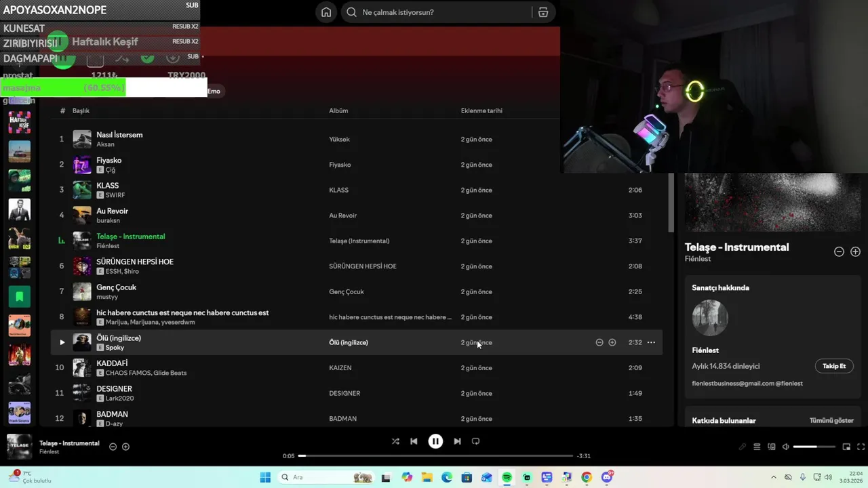The height and width of the screenshot is (488, 868).
Task: Open now-playing title 'Telaşe - Instrumental' in player bar
Action: point(69,443)
